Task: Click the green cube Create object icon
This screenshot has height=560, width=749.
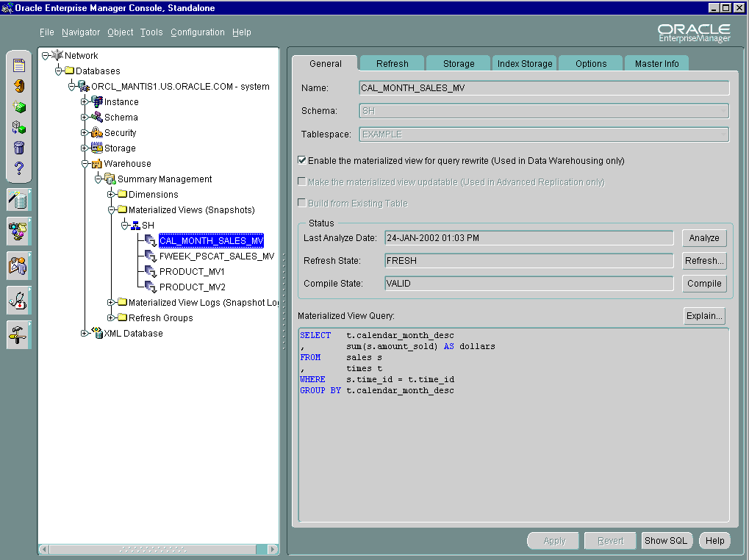Action: (x=19, y=107)
